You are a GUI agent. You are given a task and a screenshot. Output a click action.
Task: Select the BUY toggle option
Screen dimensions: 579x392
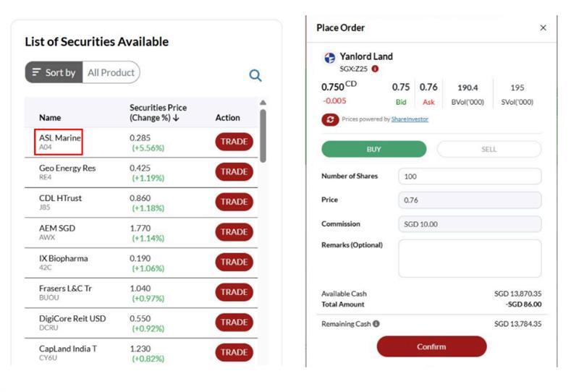coord(373,149)
